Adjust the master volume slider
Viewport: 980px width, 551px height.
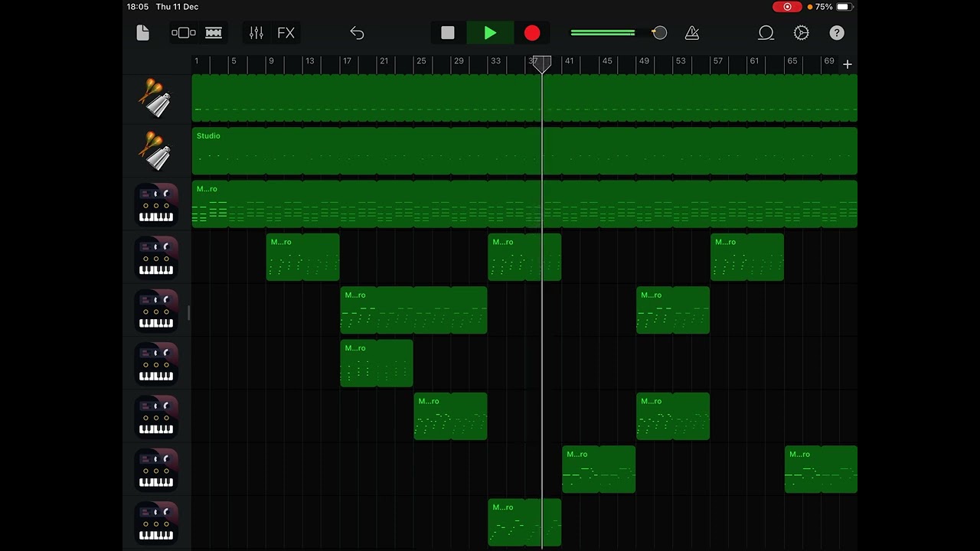[x=619, y=33]
